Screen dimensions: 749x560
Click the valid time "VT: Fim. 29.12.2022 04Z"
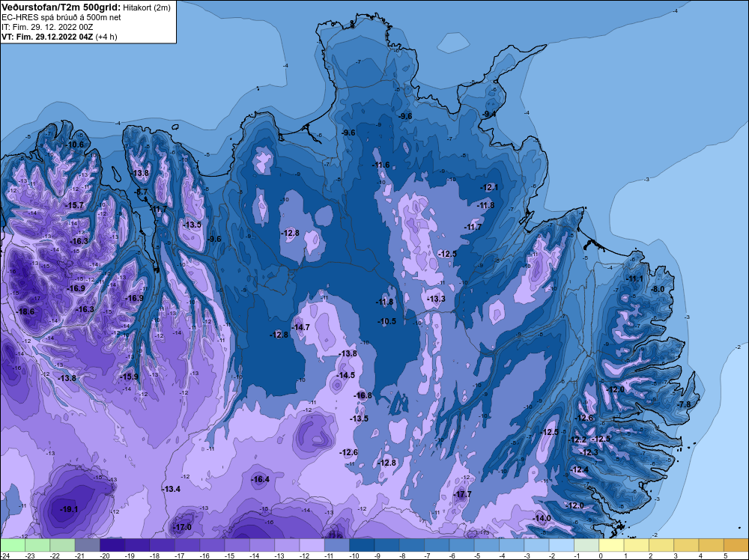tap(47, 37)
